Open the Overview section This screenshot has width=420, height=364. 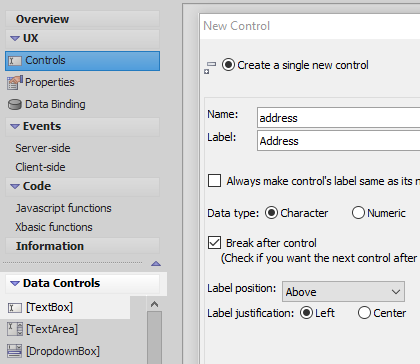(82, 19)
